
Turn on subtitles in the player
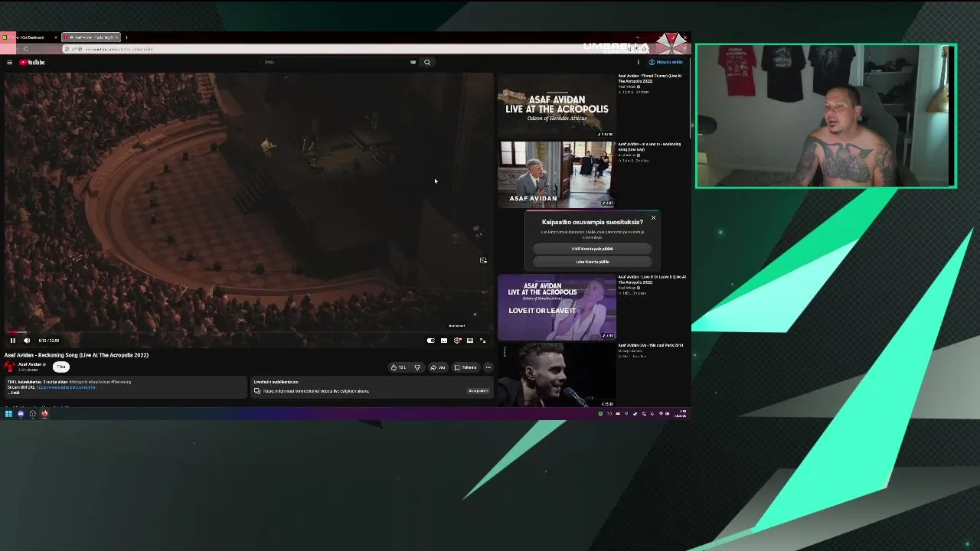[444, 341]
